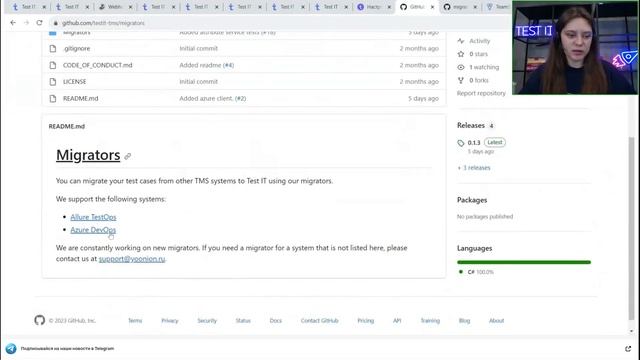Click the Activity pulse icon
This screenshot has height=360, width=640.
(x=461, y=41)
